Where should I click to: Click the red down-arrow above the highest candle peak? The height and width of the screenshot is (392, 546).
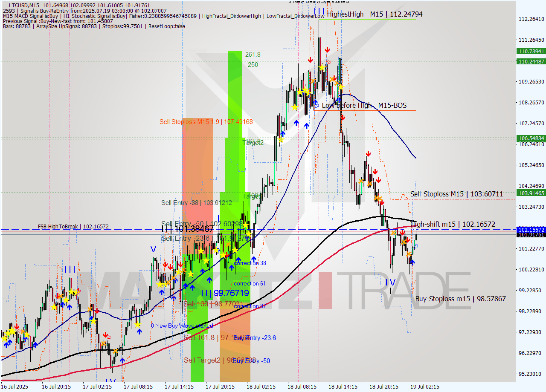coord(327,50)
